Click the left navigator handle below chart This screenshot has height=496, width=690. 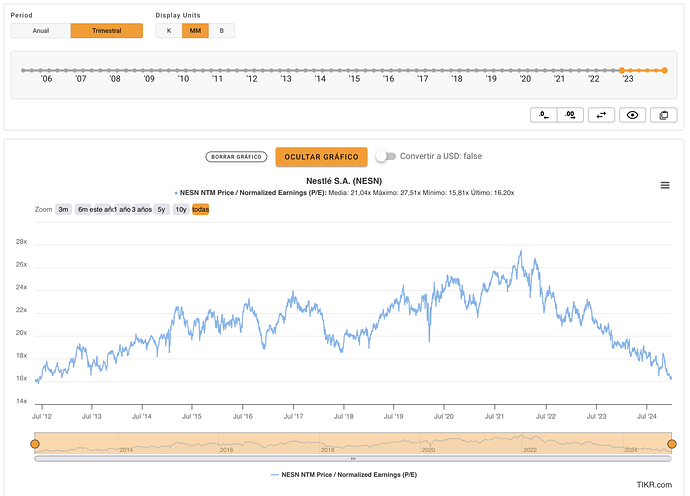[x=35, y=444]
